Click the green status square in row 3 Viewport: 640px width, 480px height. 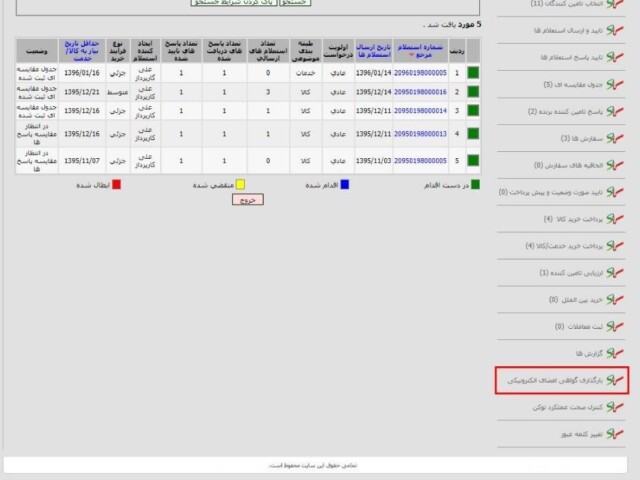click(x=472, y=110)
